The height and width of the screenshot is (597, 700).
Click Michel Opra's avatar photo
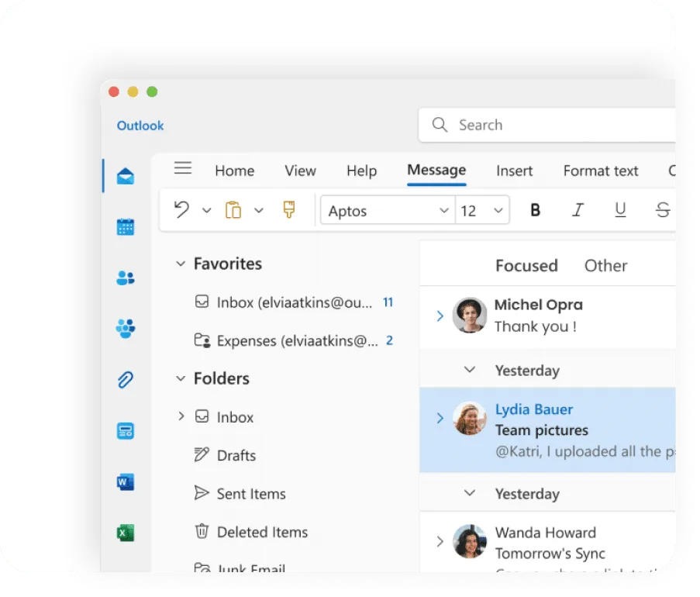470,315
